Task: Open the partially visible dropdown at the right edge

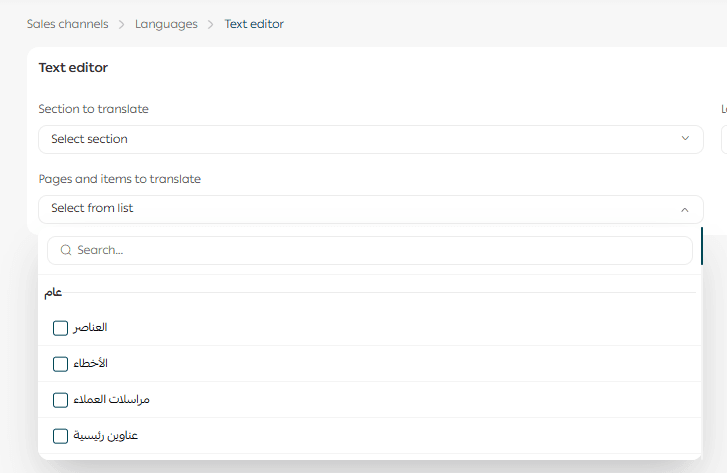Action: (723, 139)
